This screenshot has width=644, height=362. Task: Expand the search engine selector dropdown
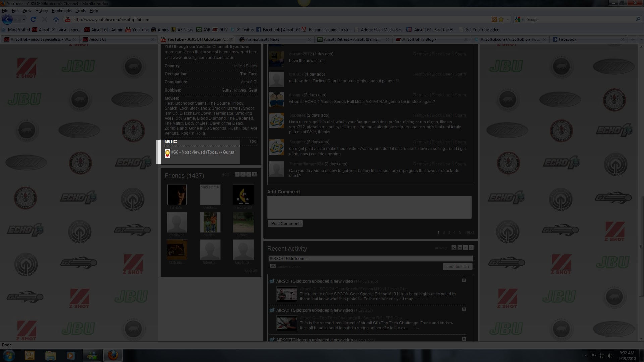coord(522,20)
